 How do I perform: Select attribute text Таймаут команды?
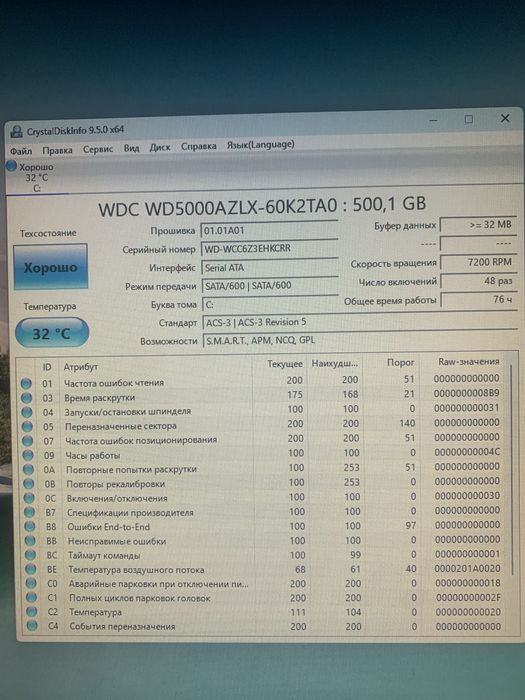[104, 555]
